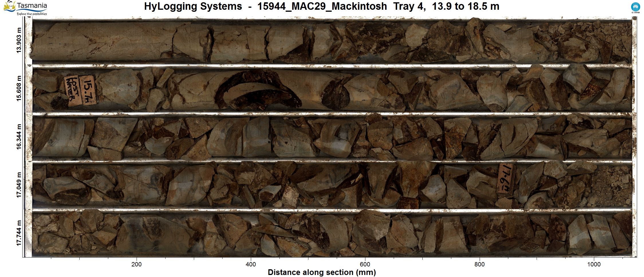Click the HyLogging Systems tray title
644x277 pixels.
(x=321, y=6)
